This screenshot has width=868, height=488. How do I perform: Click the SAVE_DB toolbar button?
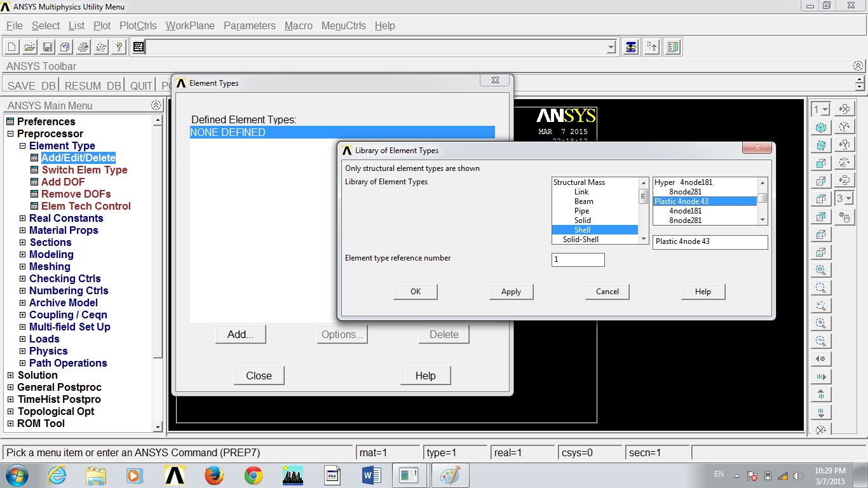pyautogui.click(x=31, y=86)
